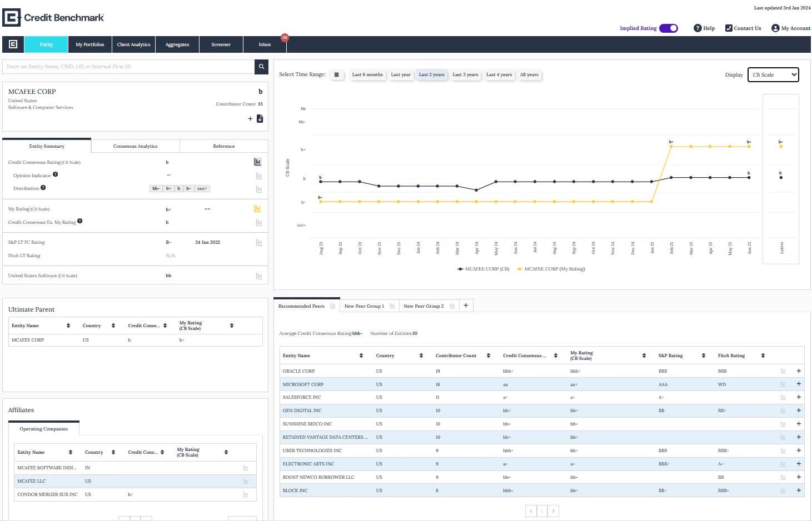
Task: Click the download report icon for McAfee Corp
Action: pyautogui.click(x=260, y=119)
